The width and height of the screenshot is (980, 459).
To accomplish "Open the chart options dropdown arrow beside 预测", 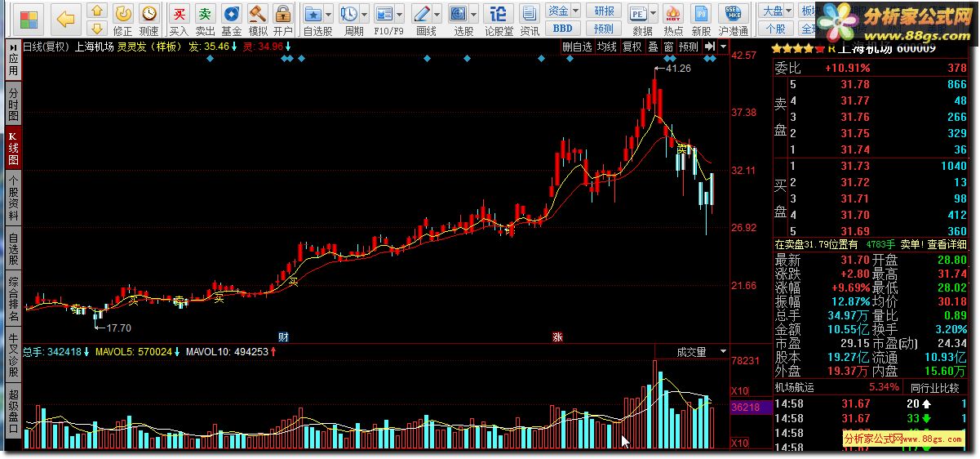I will point(723,47).
